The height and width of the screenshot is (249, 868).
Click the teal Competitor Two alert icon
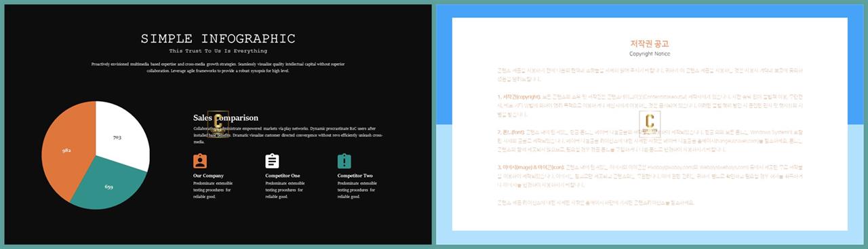344,161
